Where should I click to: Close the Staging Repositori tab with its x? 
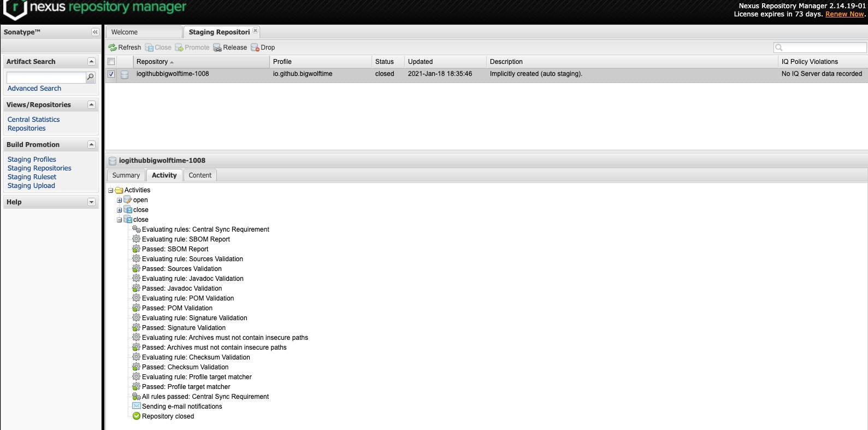pyautogui.click(x=255, y=31)
